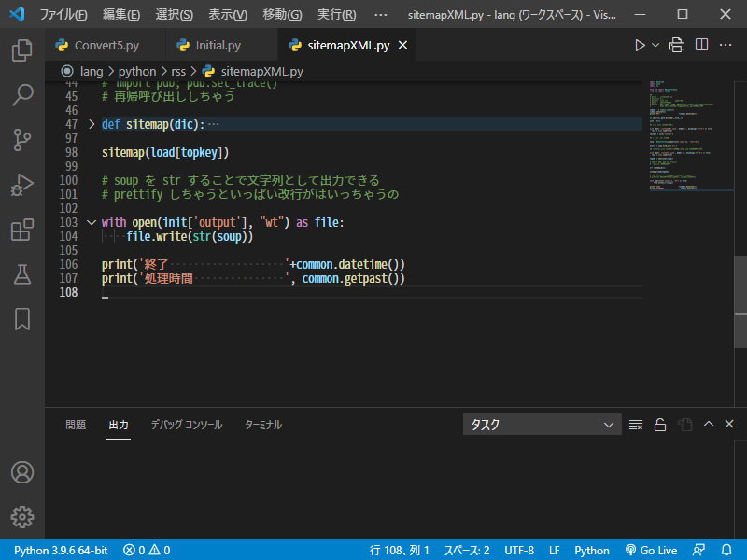
Task: Clear the output panel with list icon
Action: [636, 425]
